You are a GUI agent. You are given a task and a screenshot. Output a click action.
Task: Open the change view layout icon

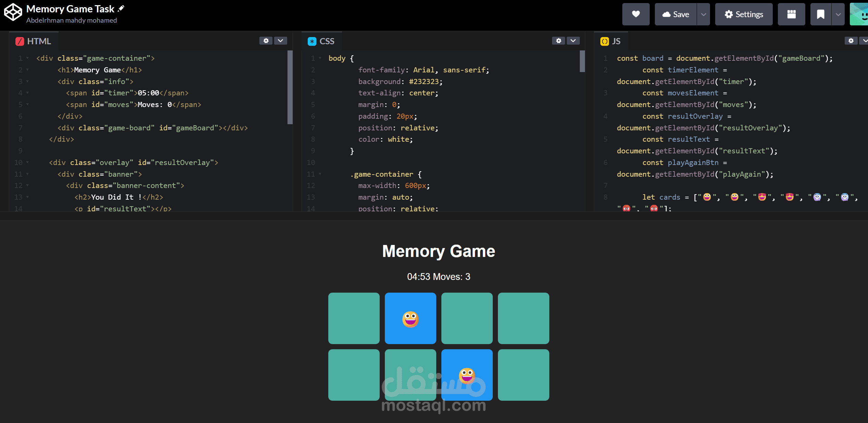click(x=791, y=14)
